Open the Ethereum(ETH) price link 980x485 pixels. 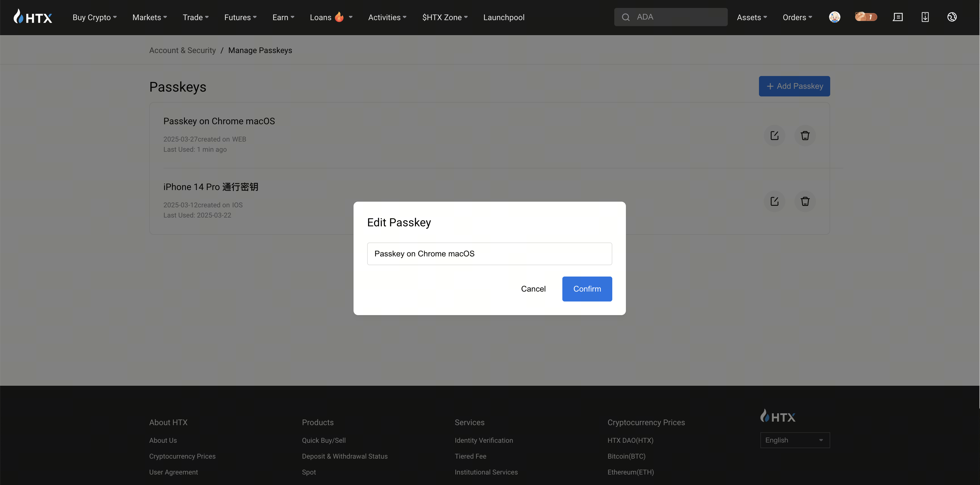click(630, 472)
